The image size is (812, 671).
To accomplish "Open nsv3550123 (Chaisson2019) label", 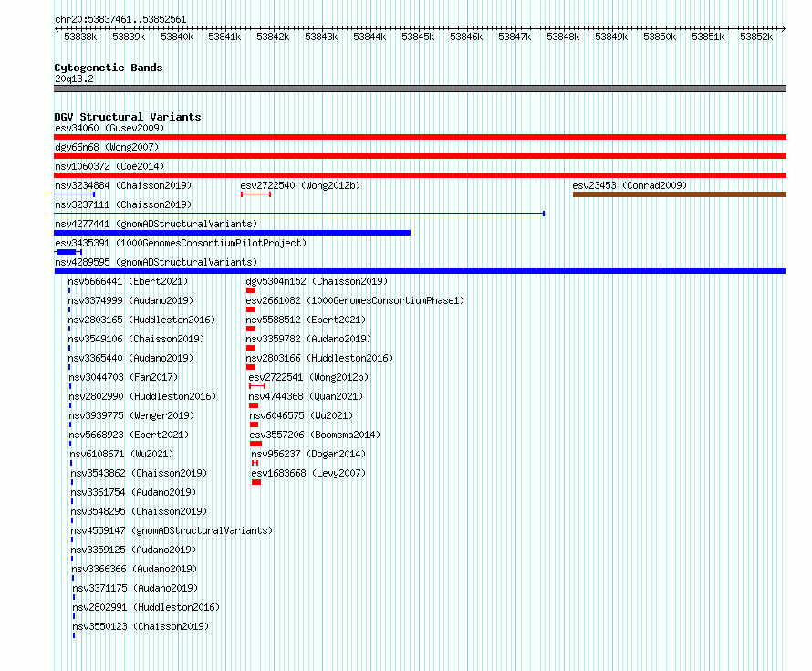I will (x=141, y=626).
